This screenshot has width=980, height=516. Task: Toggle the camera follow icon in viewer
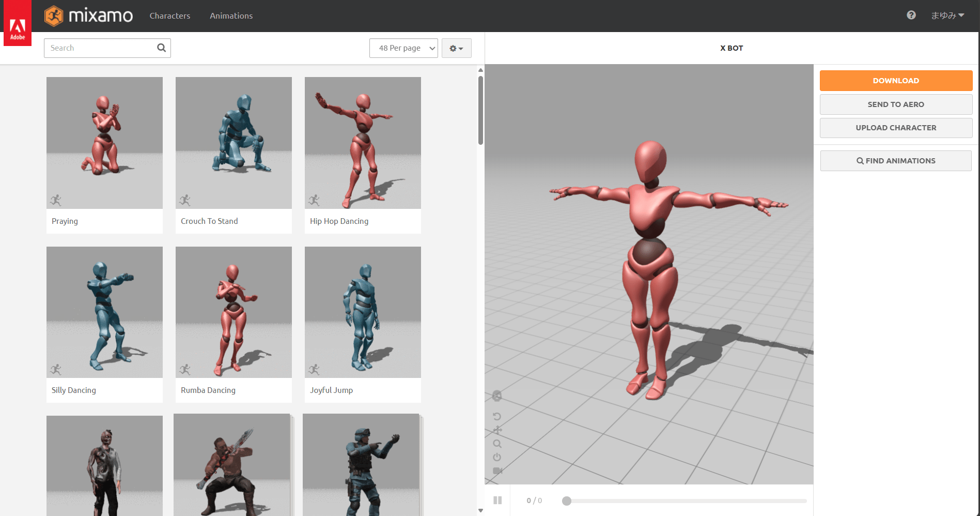coord(497,471)
